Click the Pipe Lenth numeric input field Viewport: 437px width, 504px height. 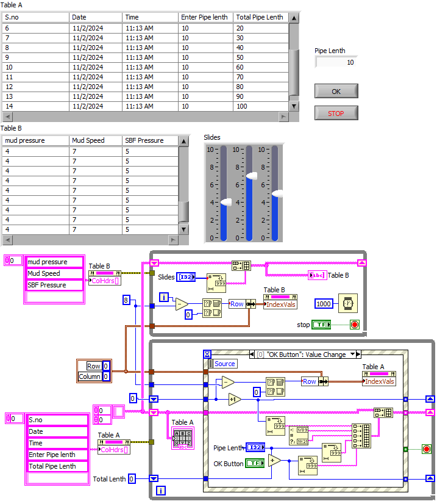336,62
